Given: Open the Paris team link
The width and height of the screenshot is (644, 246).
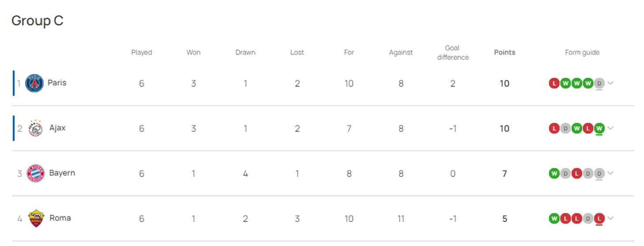Looking at the screenshot, I should (x=57, y=83).
